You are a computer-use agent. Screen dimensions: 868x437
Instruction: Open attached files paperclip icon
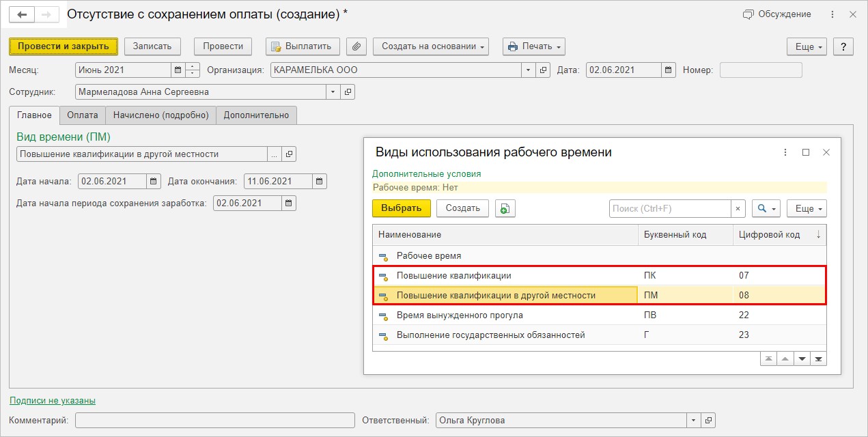point(356,46)
